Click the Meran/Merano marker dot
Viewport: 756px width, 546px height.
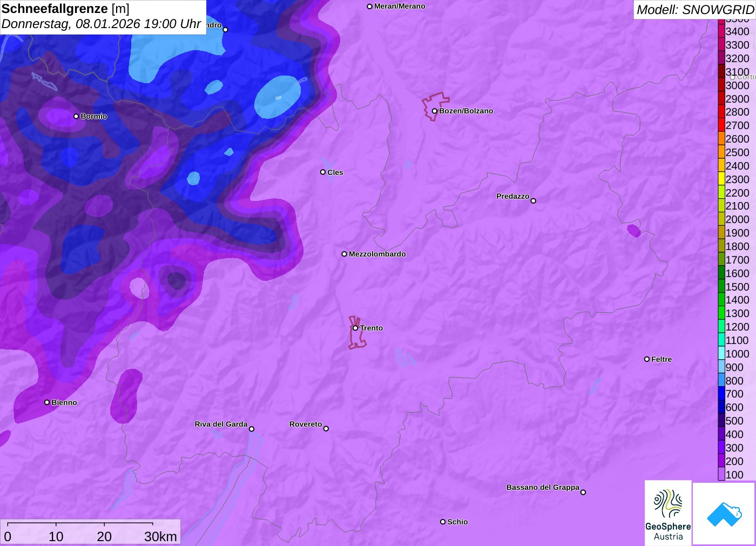pyautogui.click(x=370, y=6)
